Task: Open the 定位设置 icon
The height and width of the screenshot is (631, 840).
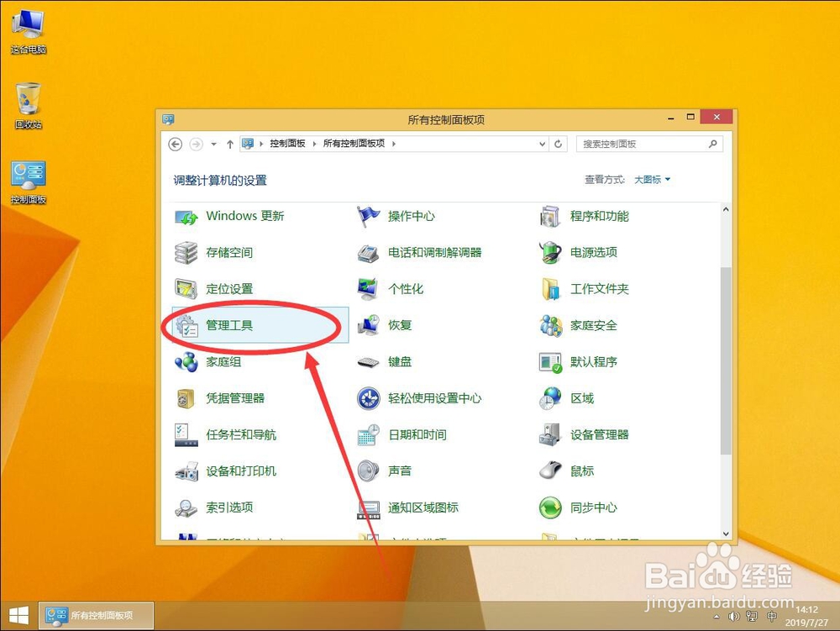Action: [x=186, y=289]
